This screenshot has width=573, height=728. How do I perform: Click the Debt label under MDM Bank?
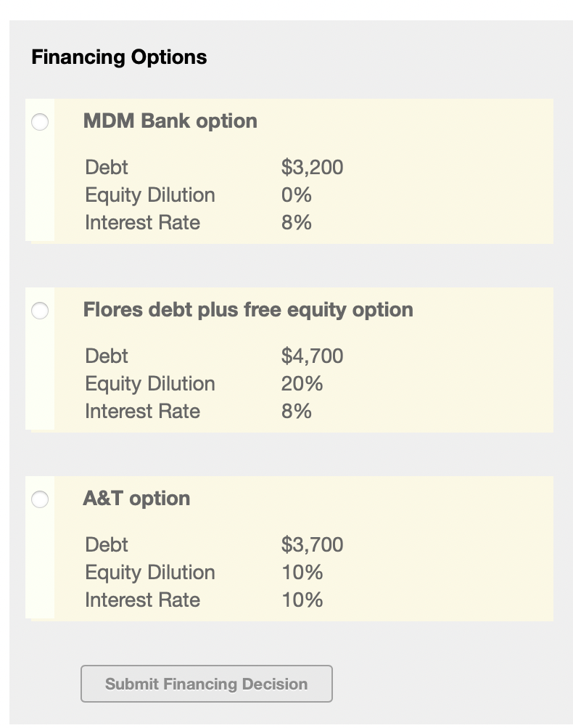(x=107, y=168)
